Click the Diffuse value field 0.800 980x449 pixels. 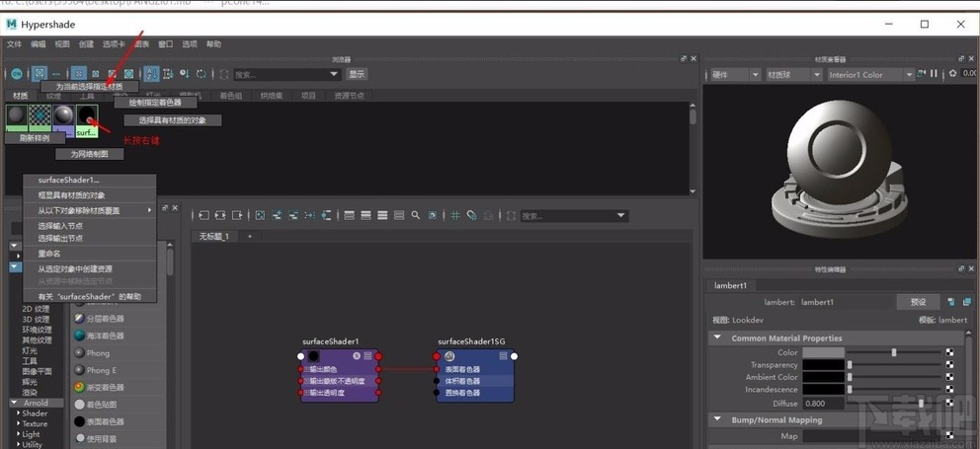823,404
